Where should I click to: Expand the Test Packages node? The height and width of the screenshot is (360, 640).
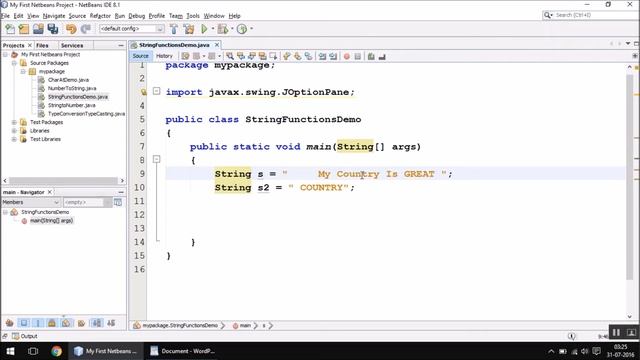14,122
